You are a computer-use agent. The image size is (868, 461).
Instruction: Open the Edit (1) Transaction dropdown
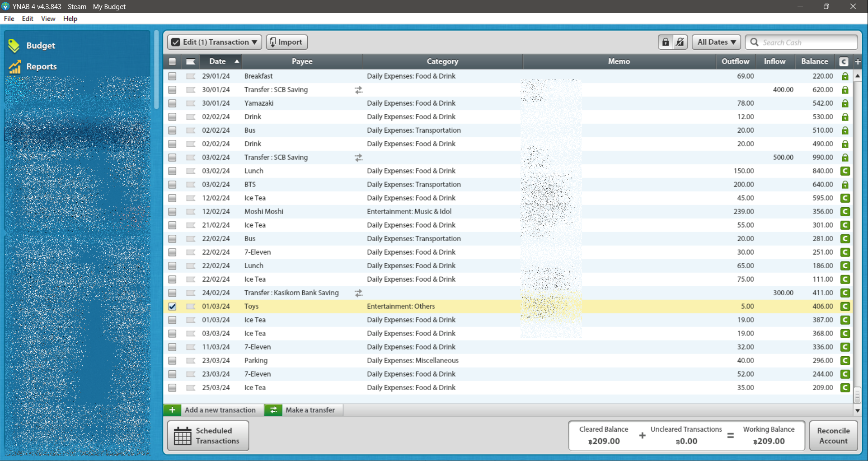tap(215, 42)
